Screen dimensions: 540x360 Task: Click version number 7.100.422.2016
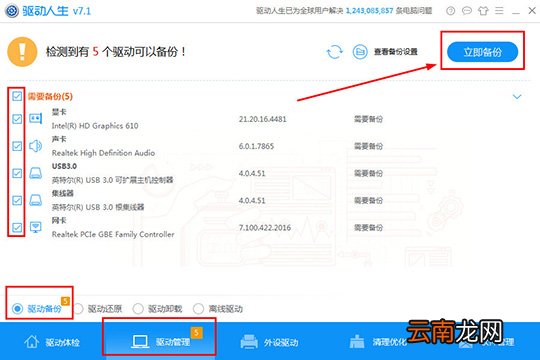point(265,228)
